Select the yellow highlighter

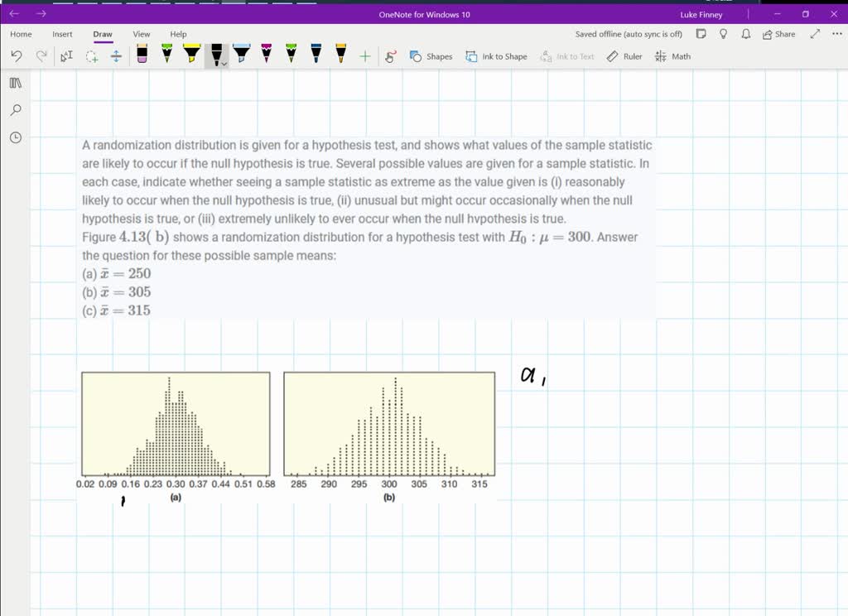click(191, 54)
